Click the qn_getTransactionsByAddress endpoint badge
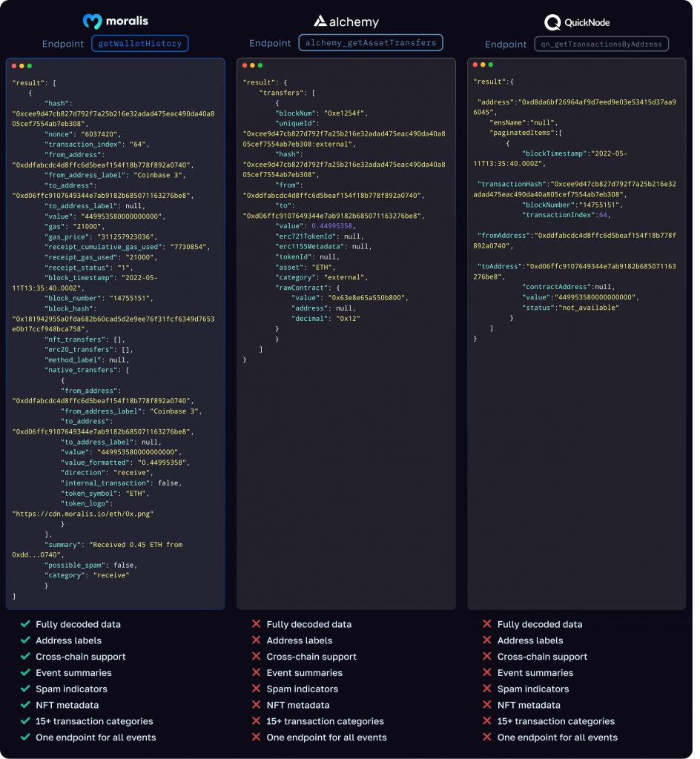700x759 pixels. pyautogui.click(x=601, y=44)
